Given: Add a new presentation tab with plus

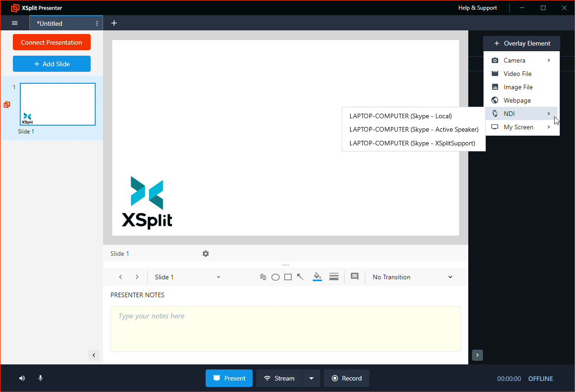Looking at the screenshot, I should pyautogui.click(x=114, y=23).
